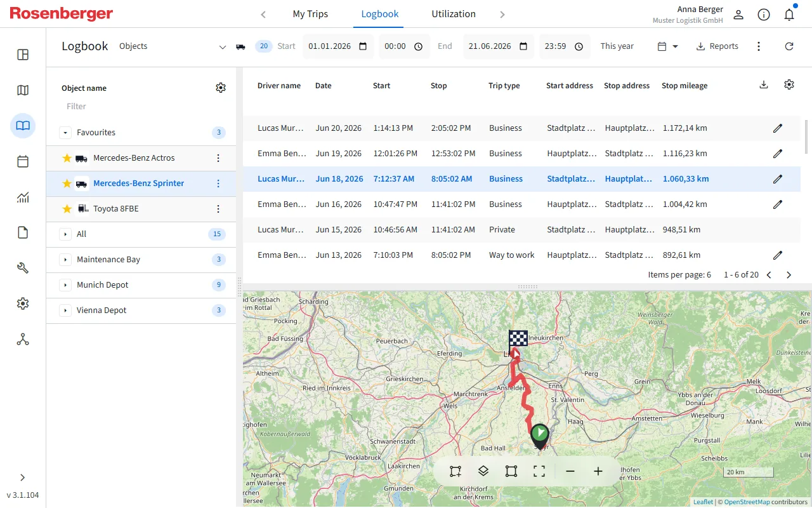Edit the Jun 19, 2026 trip
The height and width of the screenshot is (508, 812).
coord(778,154)
